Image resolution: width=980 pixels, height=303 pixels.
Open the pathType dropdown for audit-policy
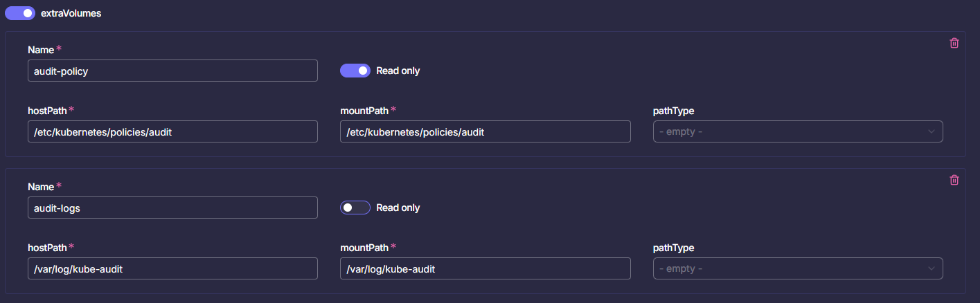[x=798, y=131]
